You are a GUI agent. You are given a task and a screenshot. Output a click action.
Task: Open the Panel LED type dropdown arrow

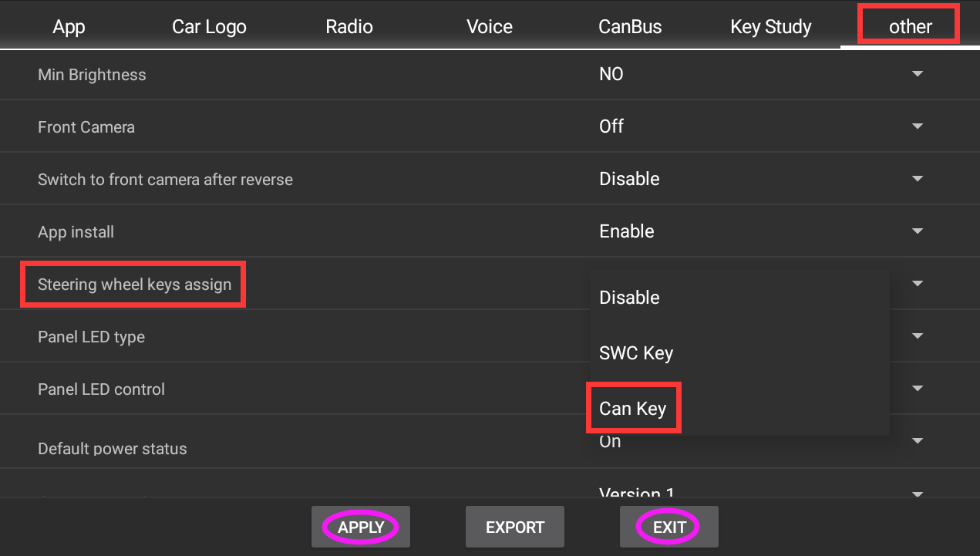click(x=917, y=336)
